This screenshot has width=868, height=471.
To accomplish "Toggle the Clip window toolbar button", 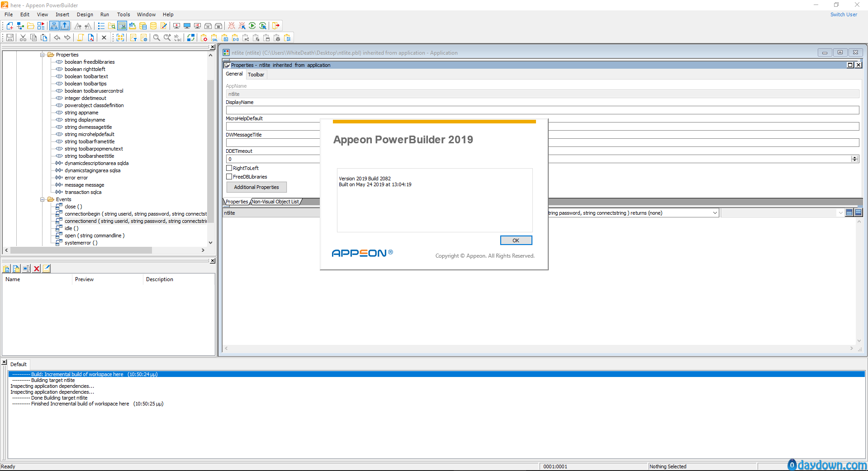I will tap(122, 26).
